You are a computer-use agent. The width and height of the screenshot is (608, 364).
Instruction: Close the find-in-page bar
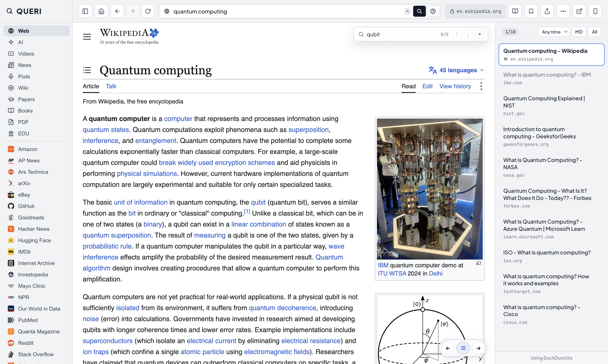[x=479, y=34]
